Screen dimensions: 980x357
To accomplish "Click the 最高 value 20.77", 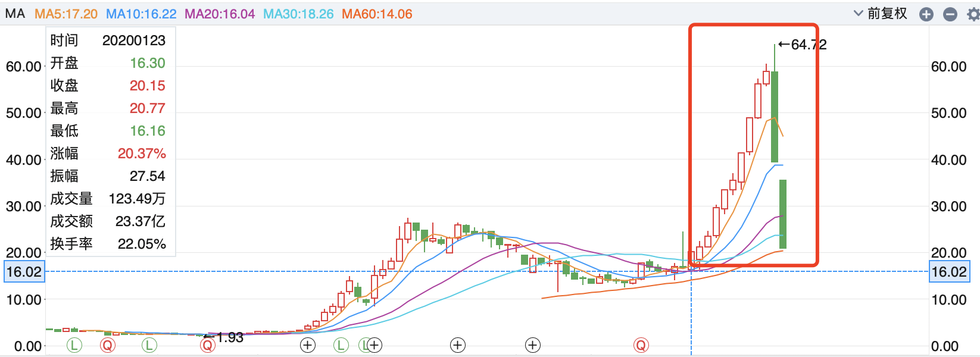I will point(148,108).
